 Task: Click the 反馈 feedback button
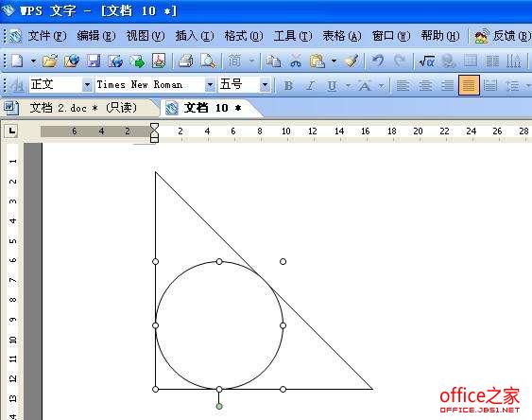point(502,36)
